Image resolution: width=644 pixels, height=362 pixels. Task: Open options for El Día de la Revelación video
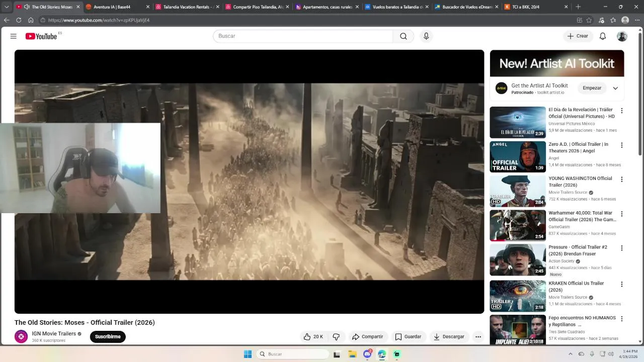click(622, 111)
